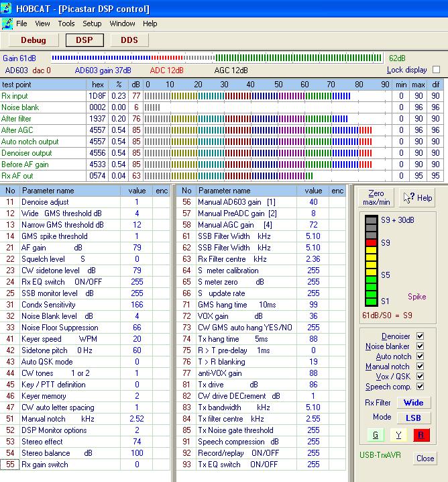This screenshot has width=448, height=482.
Task: Select the AF gain parameter value
Action: coord(137,248)
